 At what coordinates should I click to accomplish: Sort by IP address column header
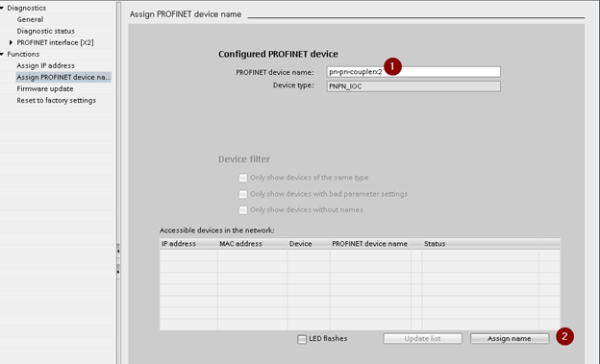[x=188, y=244]
